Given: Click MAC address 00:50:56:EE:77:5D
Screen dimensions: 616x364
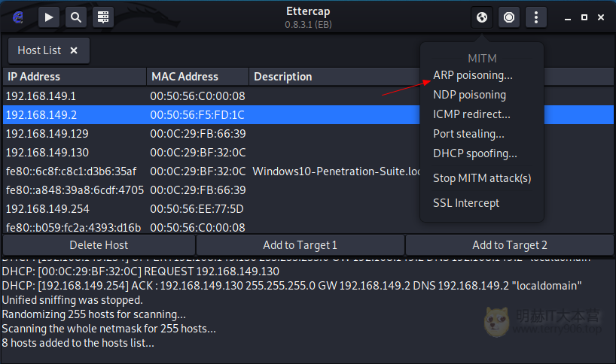Looking at the screenshot, I should [197, 209].
